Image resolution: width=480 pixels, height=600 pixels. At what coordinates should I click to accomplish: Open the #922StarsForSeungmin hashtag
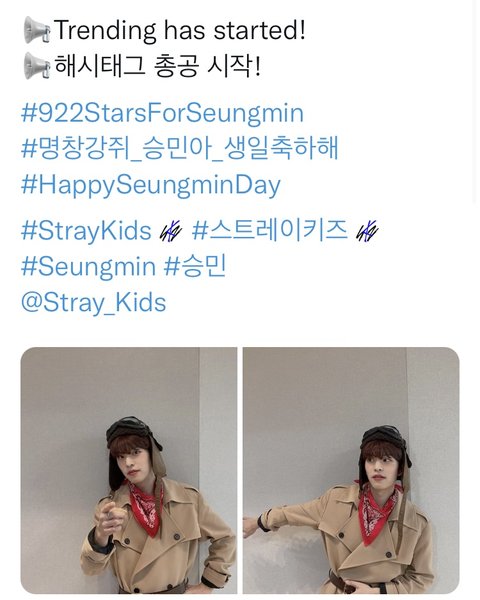pyautogui.click(x=162, y=114)
